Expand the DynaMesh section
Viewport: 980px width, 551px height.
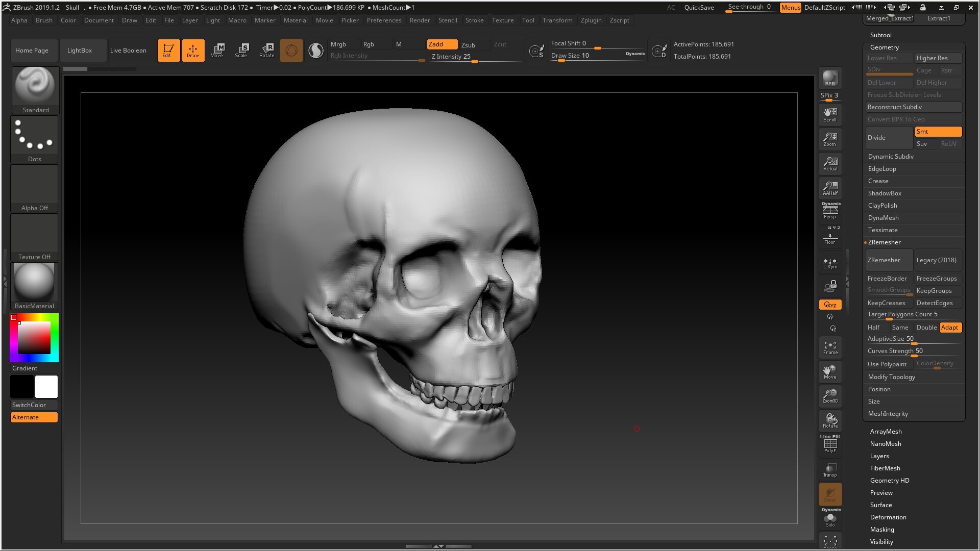[x=883, y=218]
